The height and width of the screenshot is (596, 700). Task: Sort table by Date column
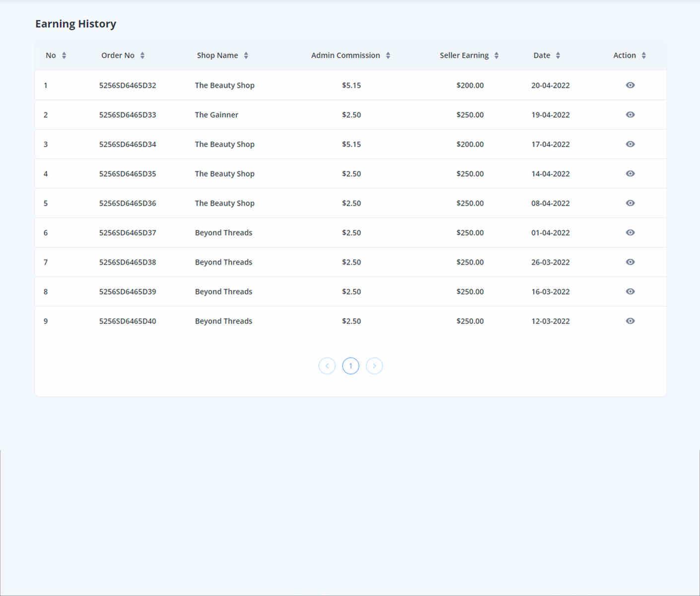558,56
